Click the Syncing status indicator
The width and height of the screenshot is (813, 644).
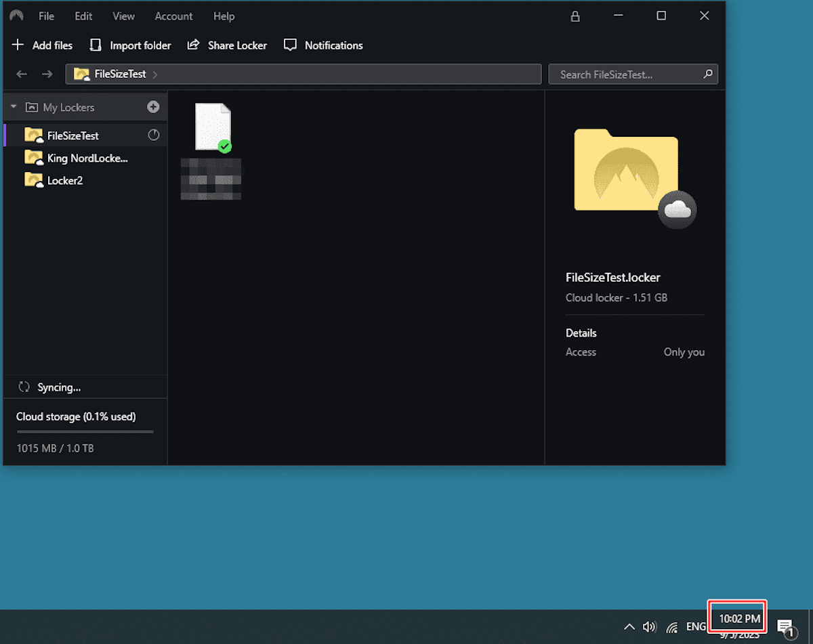pyautogui.click(x=50, y=387)
